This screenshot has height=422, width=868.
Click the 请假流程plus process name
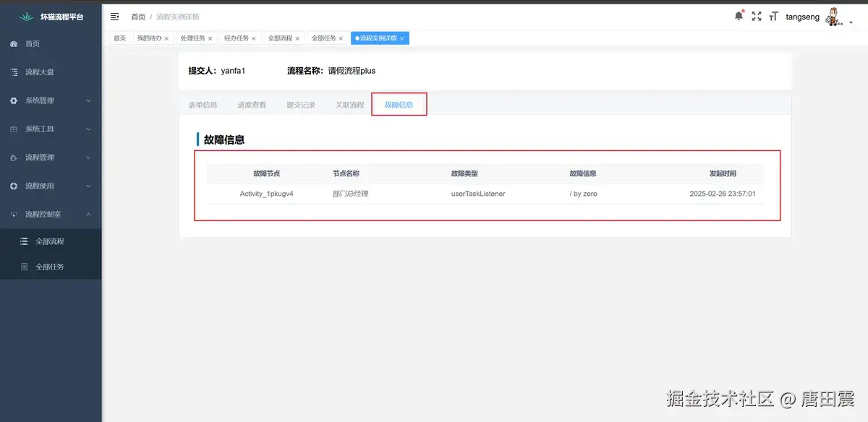point(352,71)
